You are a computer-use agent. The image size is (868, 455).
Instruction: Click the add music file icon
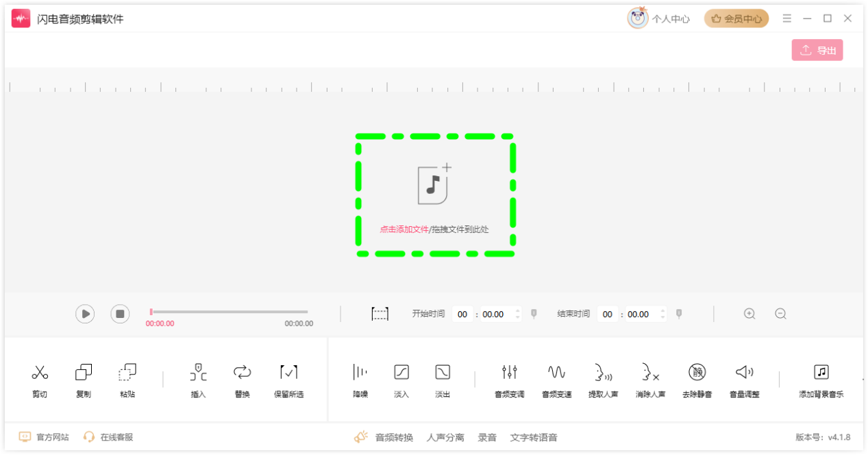tap(434, 184)
